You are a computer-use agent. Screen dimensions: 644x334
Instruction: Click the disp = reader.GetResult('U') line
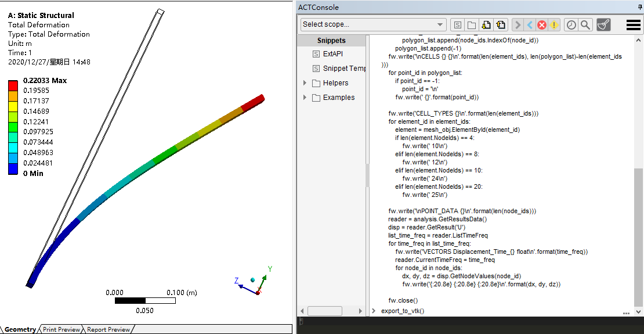(x=427, y=228)
